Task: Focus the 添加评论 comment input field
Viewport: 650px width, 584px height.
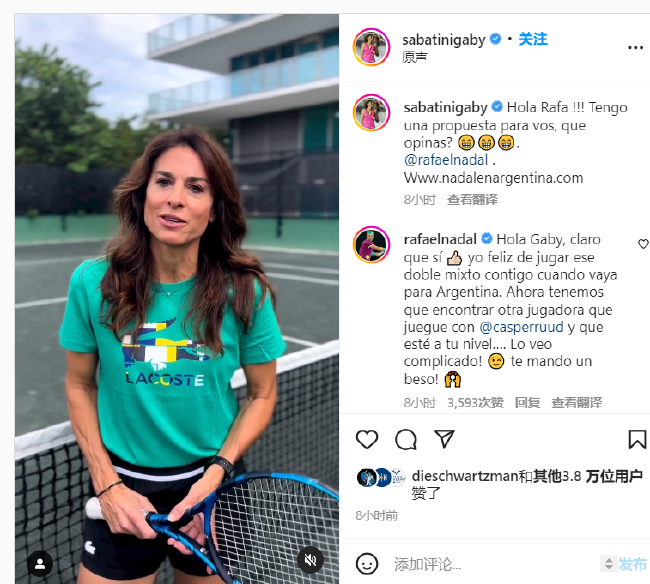Action: 493,565
